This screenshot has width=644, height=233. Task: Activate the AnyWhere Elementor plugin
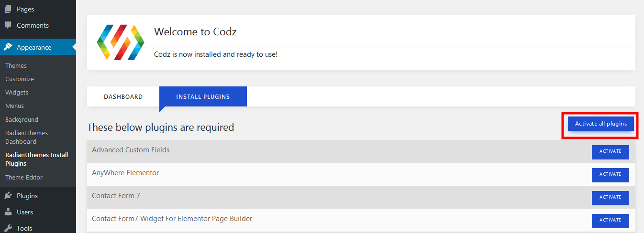tap(610, 175)
